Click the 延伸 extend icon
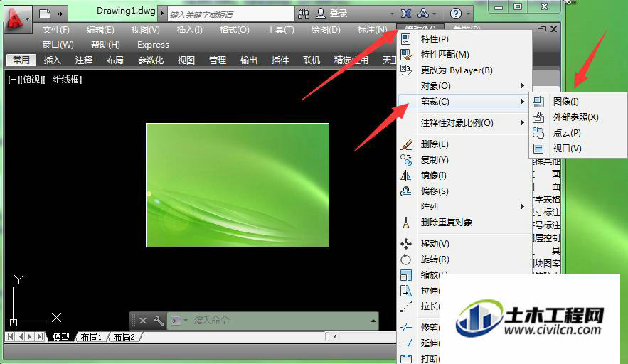Screen dimensions: 628x364 coord(405,343)
